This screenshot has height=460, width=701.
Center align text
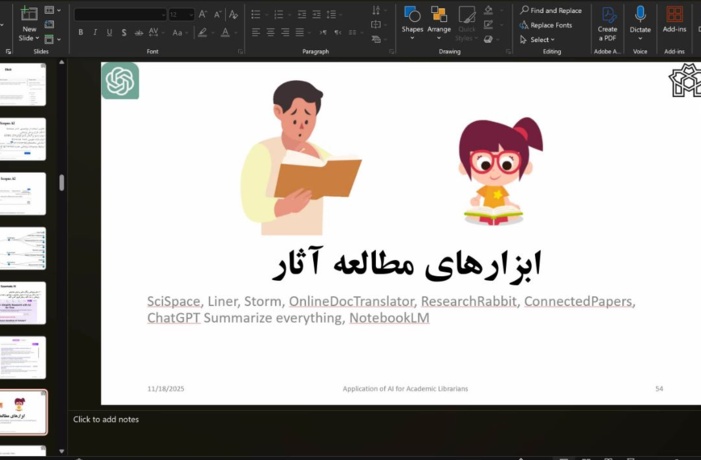(270, 32)
